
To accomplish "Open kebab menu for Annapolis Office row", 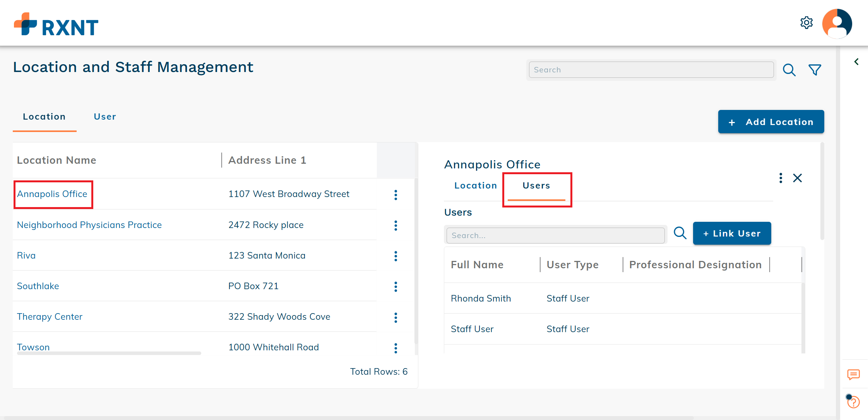I will pyautogui.click(x=395, y=195).
